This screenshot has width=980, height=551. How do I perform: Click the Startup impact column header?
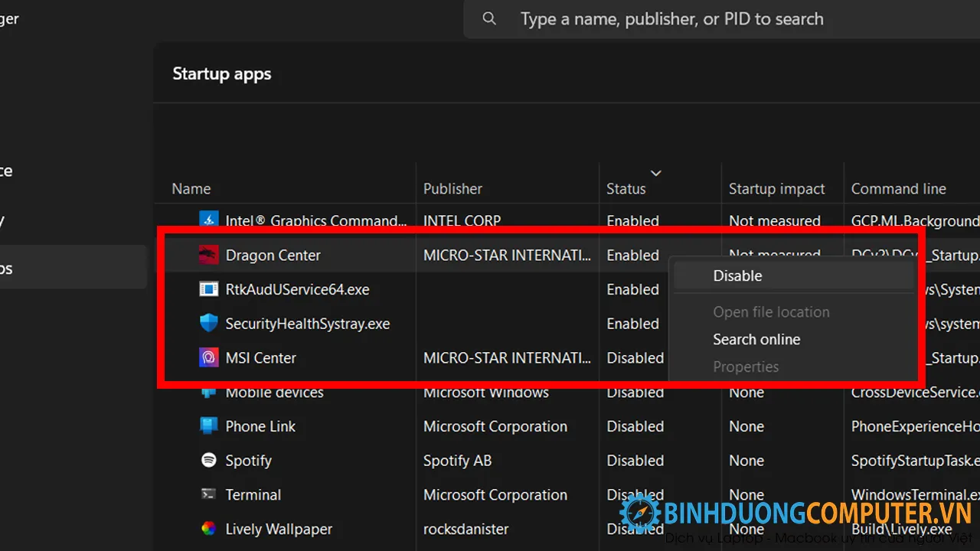[x=776, y=188]
